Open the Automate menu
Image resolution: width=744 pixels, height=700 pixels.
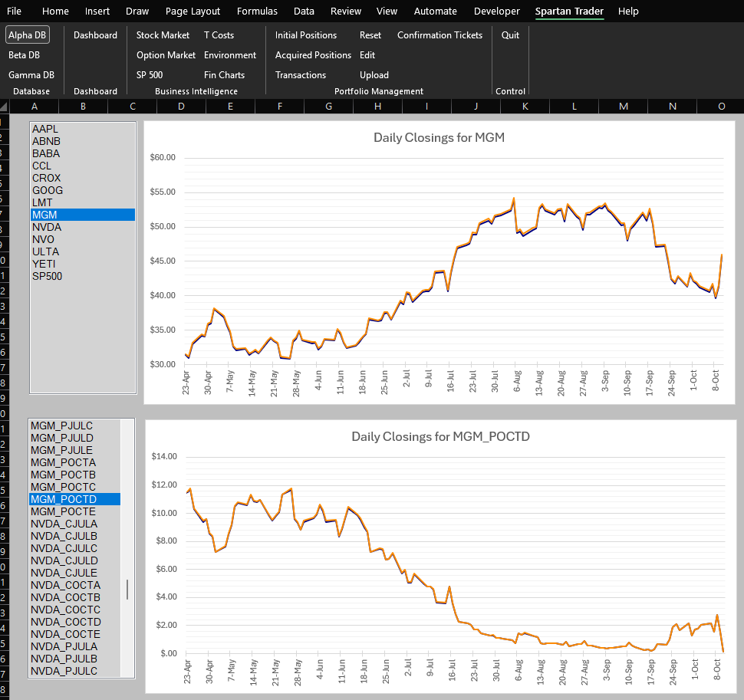(435, 12)
